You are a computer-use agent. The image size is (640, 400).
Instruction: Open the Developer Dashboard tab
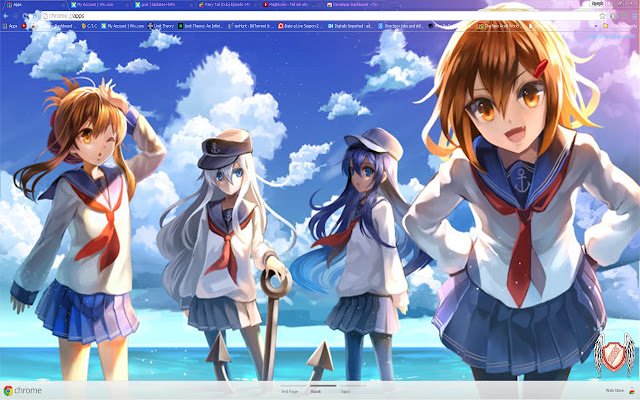(355, 5)
